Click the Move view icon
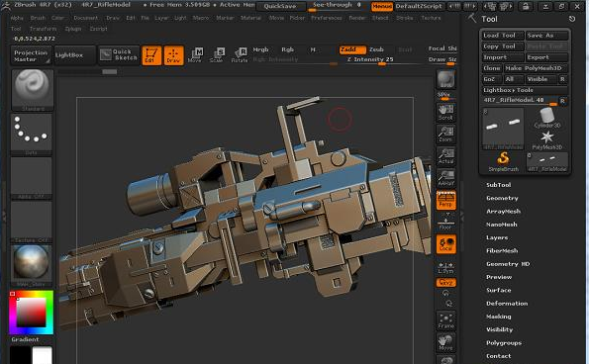The height and width of the screenshot is (364, 589). (445, 342)
